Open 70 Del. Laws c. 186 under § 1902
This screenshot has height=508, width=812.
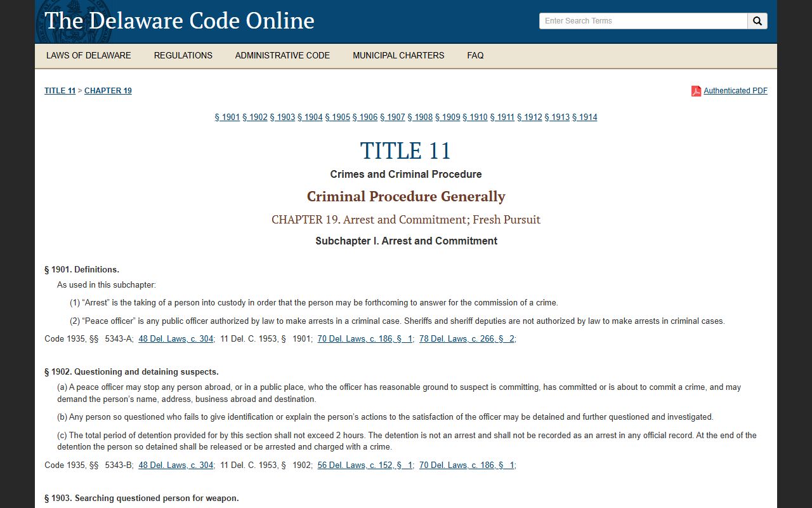click(467, 465)
